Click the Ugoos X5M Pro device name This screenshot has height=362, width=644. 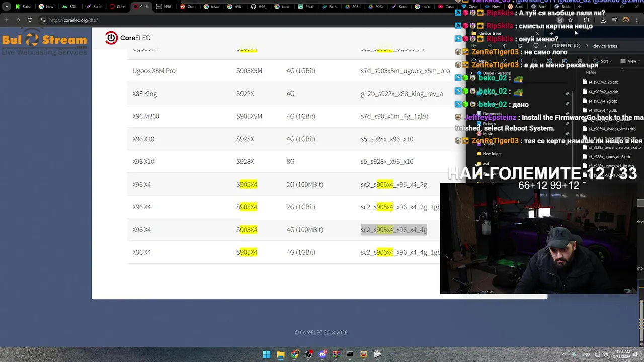point(154,71)
